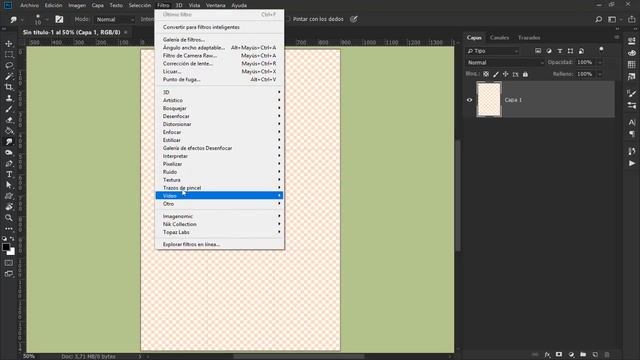Select the Paint Bucket tool
This screenshot has height=360, width=640.
[9, 131]
